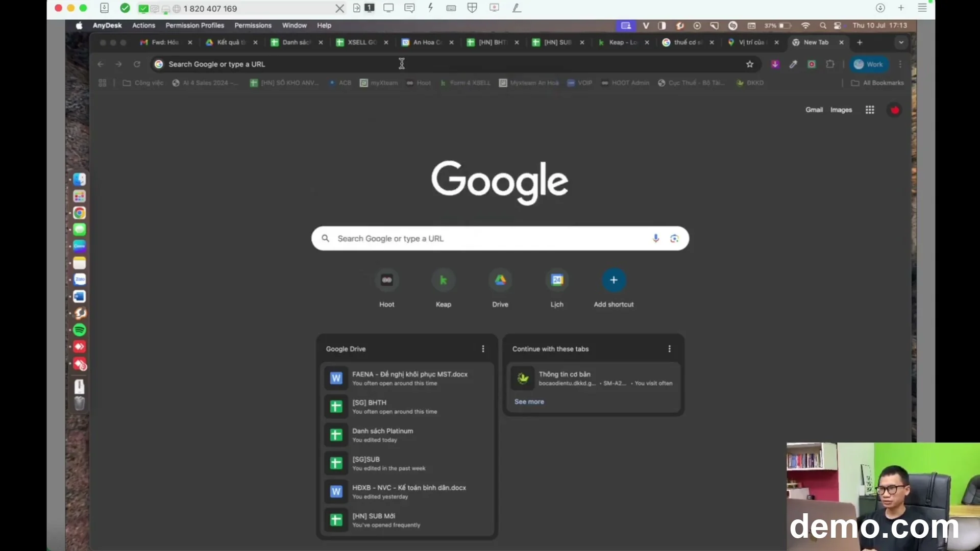The width and height of the screenshot is (980, 551).
Task: Open FAENA - Đề nghị khôi phục MST.docx
Action: coord(407,378)
